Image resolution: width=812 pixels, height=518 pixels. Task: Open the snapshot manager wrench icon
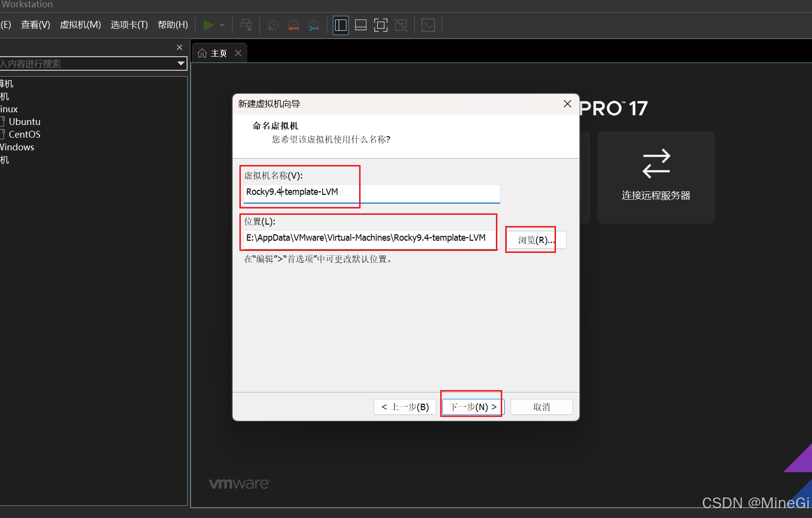[313, 25]
